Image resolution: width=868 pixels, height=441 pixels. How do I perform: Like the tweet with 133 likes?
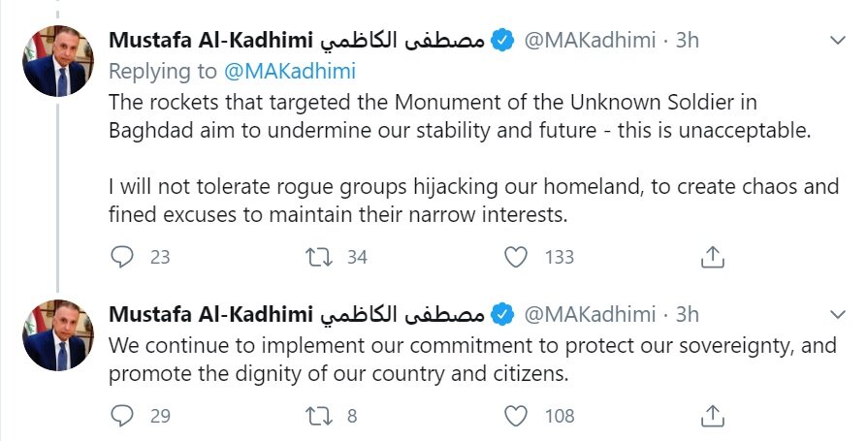click(518, 257)
